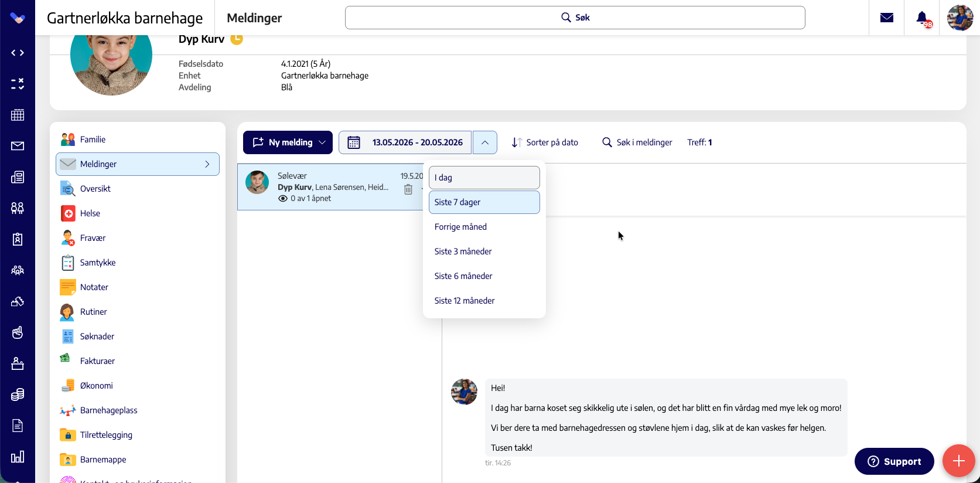980x483 pixels.
Task: Open Meldinger in the child menu
Action: (138, 164)
